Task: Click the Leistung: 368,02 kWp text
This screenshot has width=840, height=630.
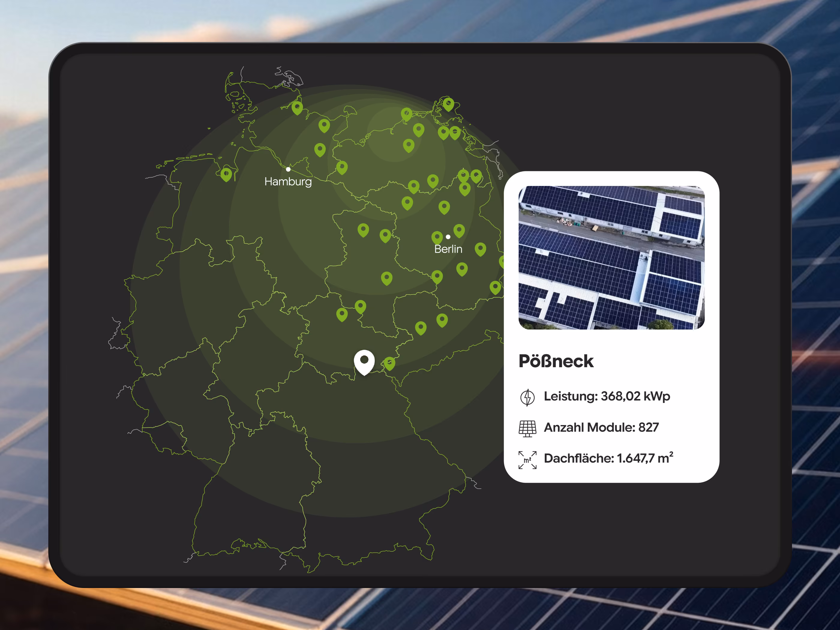Action: [x=607, y=397]
